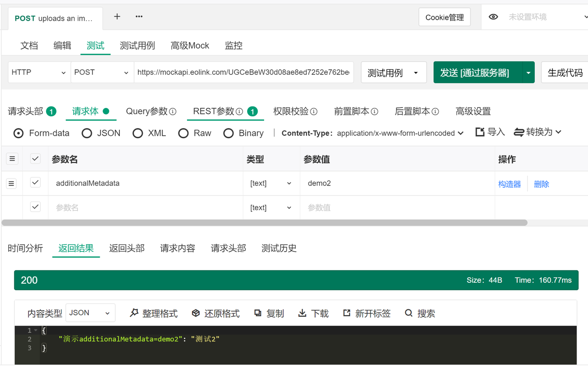Click the 构造器 link for additionalMetadata

(510, 184)
